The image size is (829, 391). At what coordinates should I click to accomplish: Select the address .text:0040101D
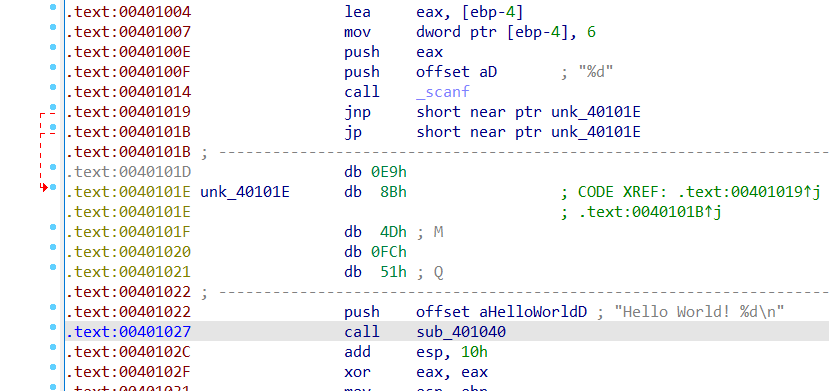128,172
